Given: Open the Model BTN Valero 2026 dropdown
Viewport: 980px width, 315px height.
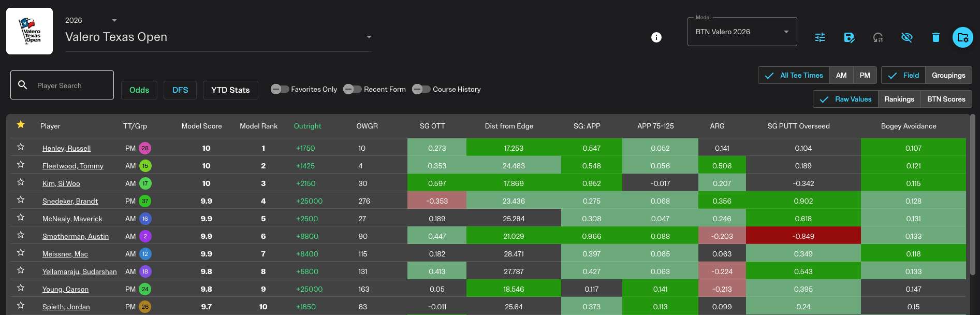Looking at the screenshot, I should [742, 32].
